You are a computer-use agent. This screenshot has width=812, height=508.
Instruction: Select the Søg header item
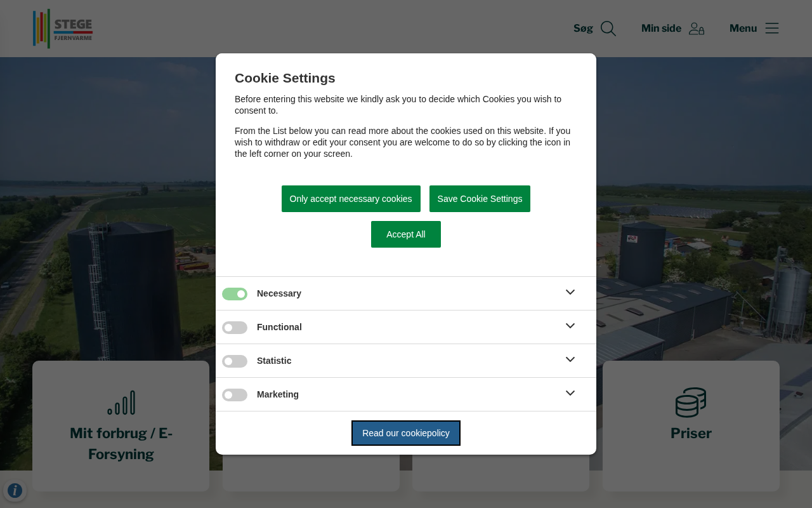click(583, 28)
